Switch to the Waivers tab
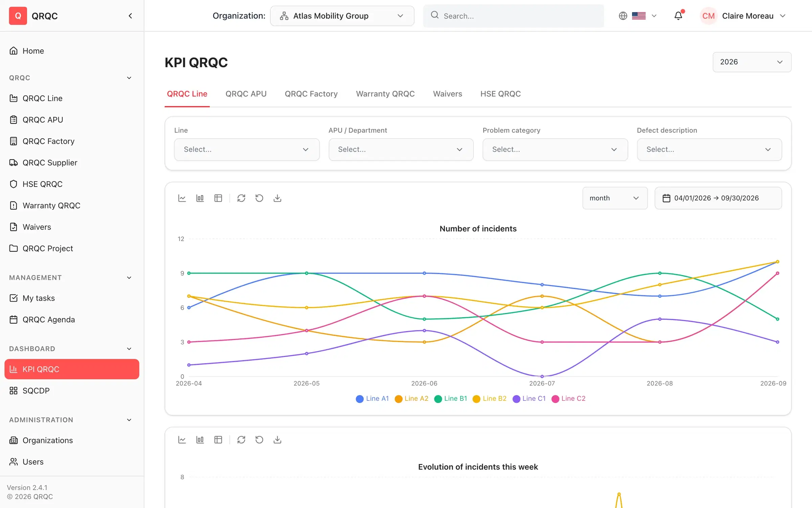 point(448,94)
